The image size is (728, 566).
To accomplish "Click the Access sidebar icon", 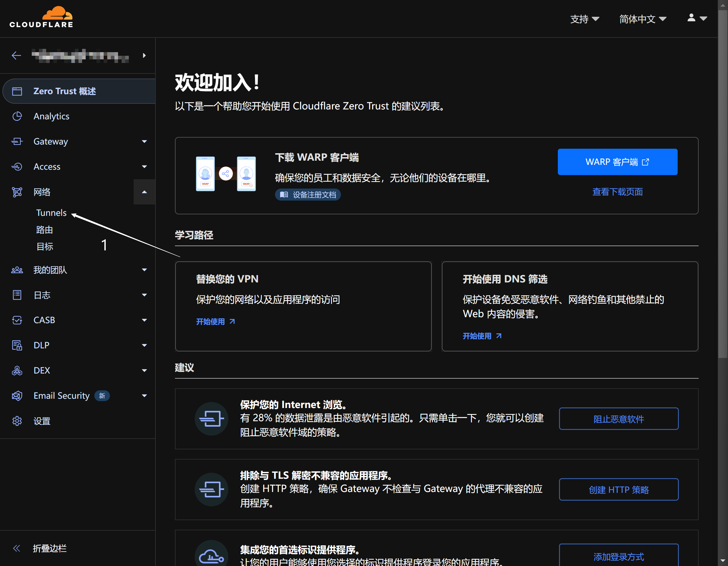I will (17, 166).
